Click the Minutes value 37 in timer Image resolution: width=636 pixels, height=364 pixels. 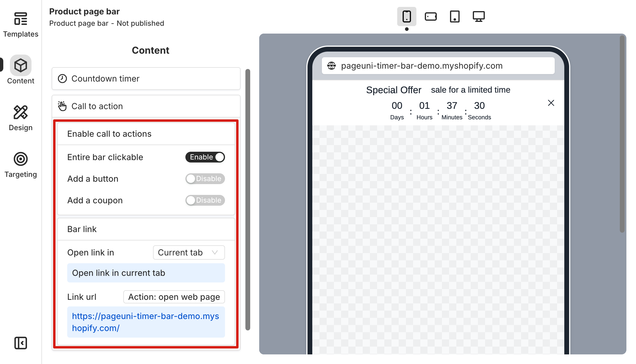click(452, 106)
